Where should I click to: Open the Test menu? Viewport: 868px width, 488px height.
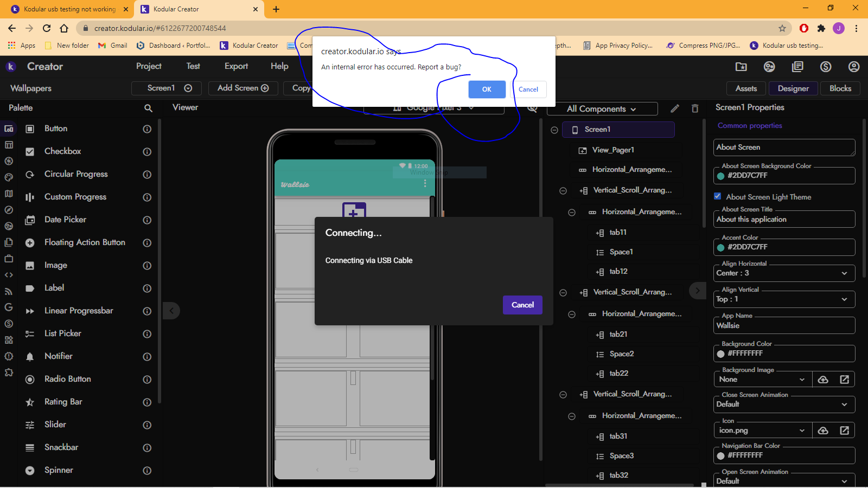(x=193, y=66)
